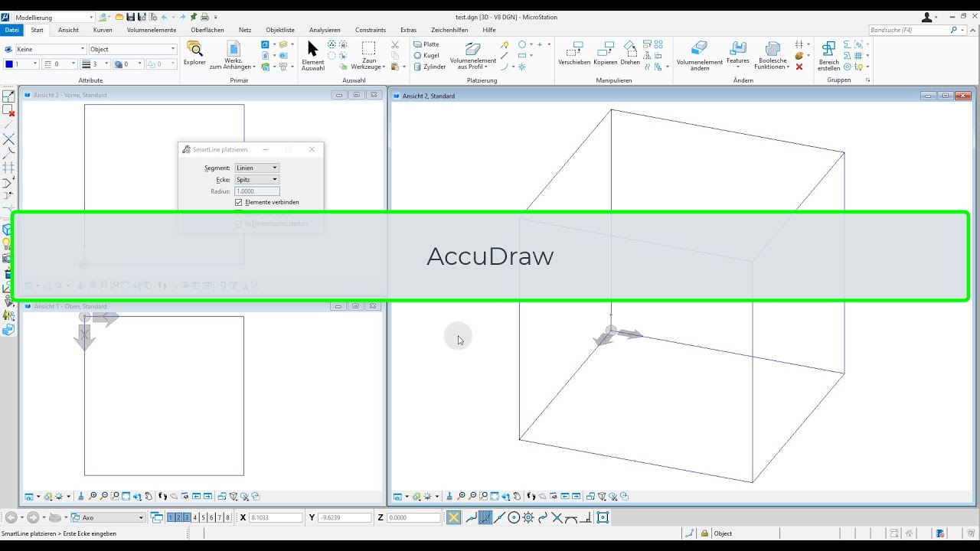Select the Element Auswahl arrow tool
The image size is (980, 551).
click(312, 56)
